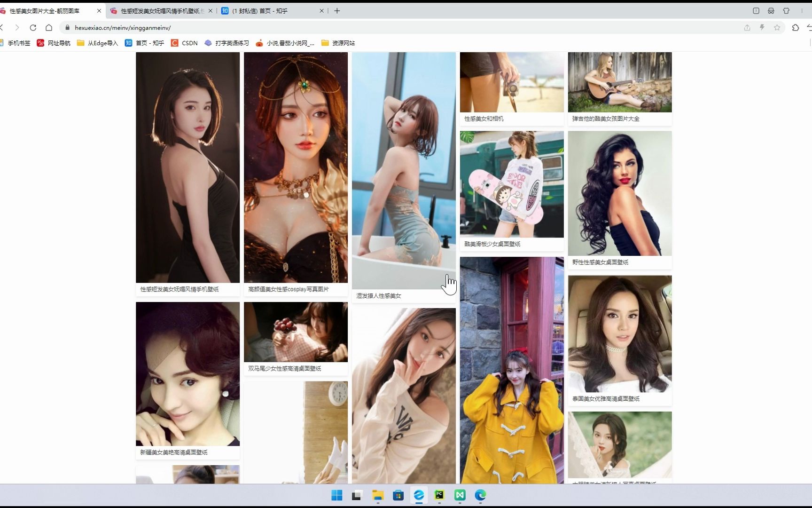
Task: Open Microsoft Edge from the taskbar
Action: coord(480,495)
